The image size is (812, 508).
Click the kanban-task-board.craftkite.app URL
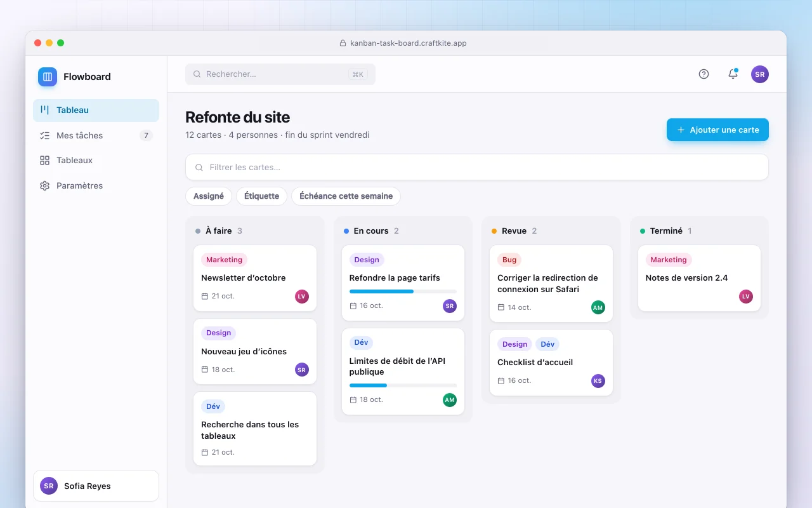409,43
